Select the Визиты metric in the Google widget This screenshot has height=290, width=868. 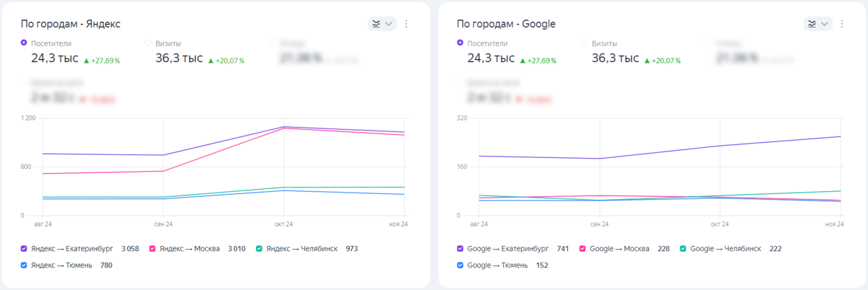click(x=584, y=43)
